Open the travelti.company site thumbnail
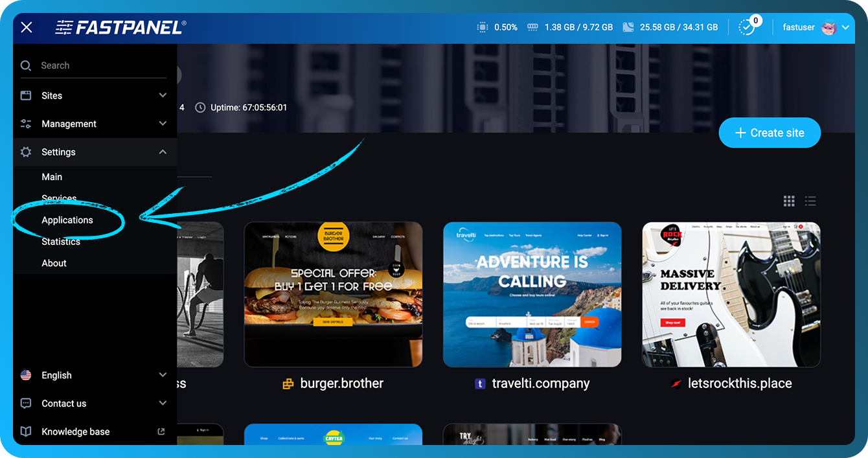Screen dimensions: 868x458 coord(531,294)
